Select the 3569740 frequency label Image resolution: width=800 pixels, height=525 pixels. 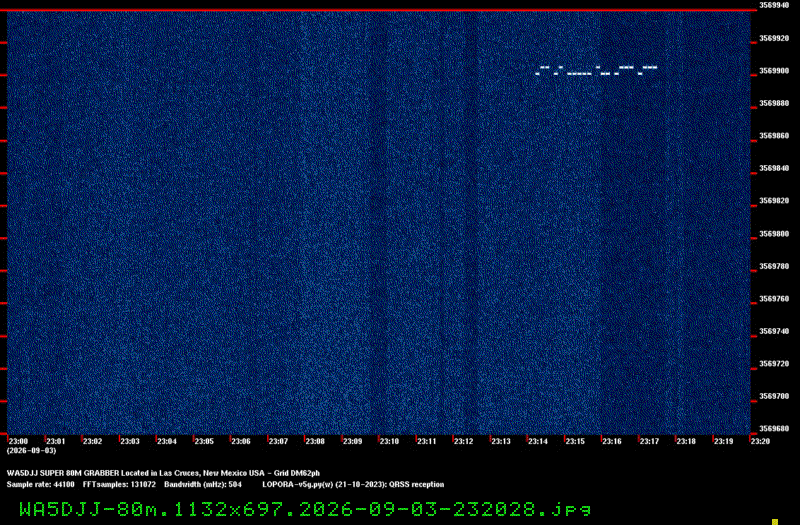774,331
